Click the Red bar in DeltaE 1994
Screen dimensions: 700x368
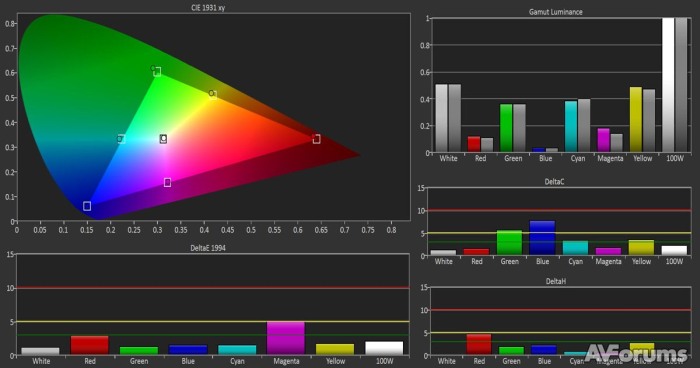(90, 345)
